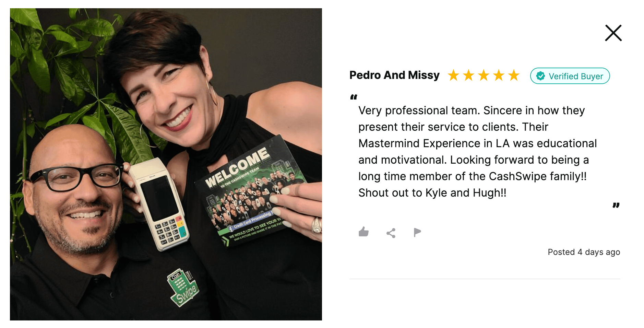Close the review popup with the X
Screen dimensions: 644x328
pyautogui.click(x=613, y=33)
